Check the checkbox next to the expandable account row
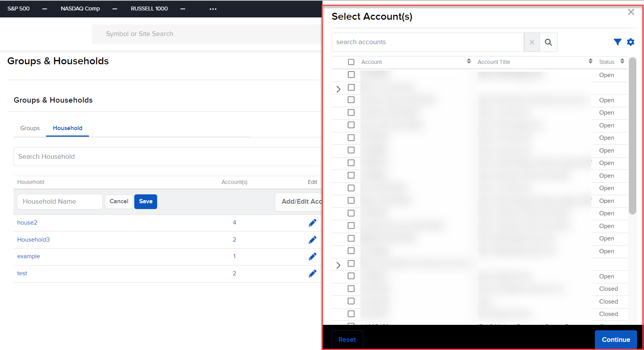This screenshot has width=644, height=350. pos(351,87)
